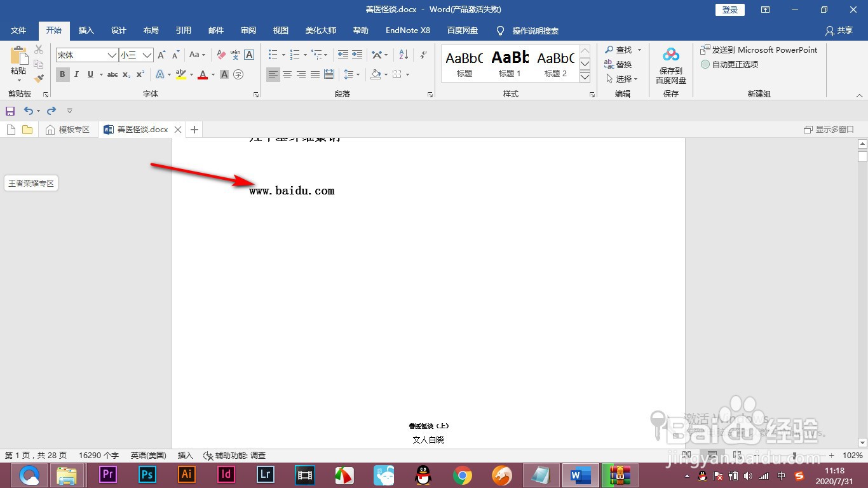The image size is (868, 488).
Task: Open the font name dropdown (宋体)
Action: coord(112,55)
